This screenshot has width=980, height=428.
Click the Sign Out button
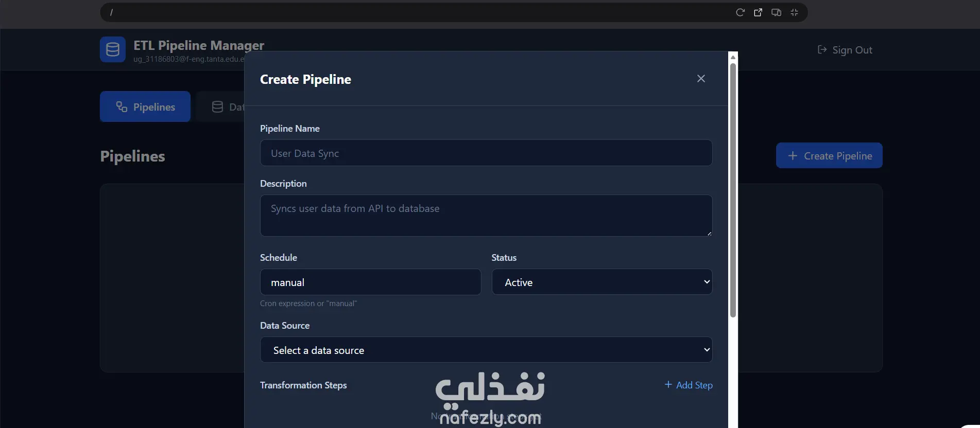coord(845,50)
